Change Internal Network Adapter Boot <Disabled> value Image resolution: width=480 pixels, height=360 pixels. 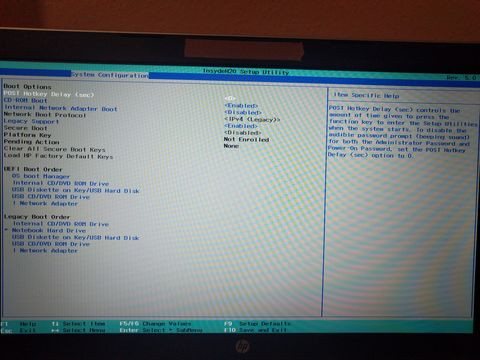(243, 112)
